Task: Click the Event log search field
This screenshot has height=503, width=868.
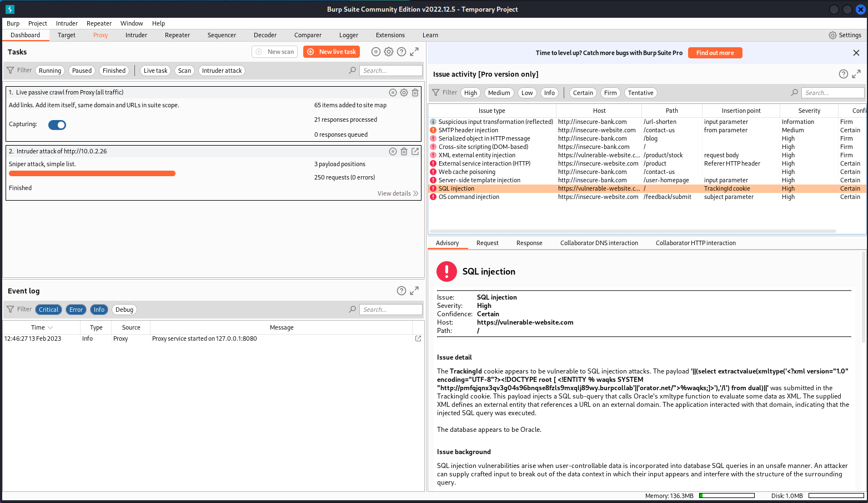Action: click(391, 310)
